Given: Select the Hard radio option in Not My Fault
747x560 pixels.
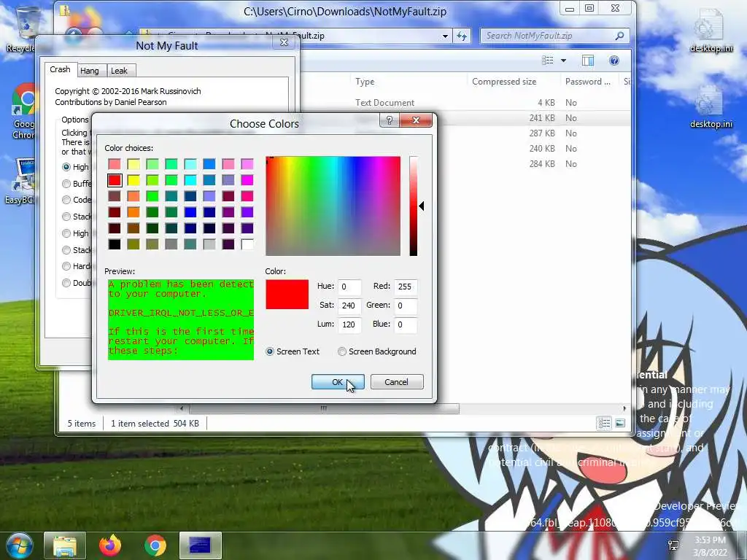Looking at the screenshot, I should coord(66,266).
